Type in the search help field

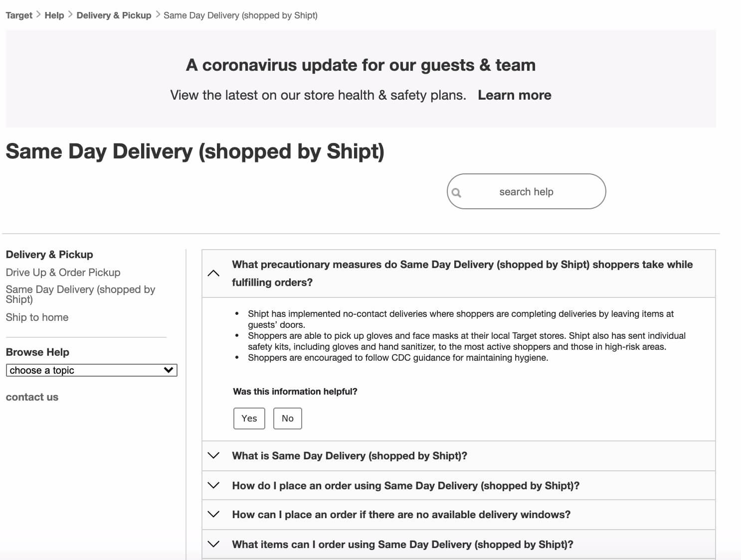[526, 192]
